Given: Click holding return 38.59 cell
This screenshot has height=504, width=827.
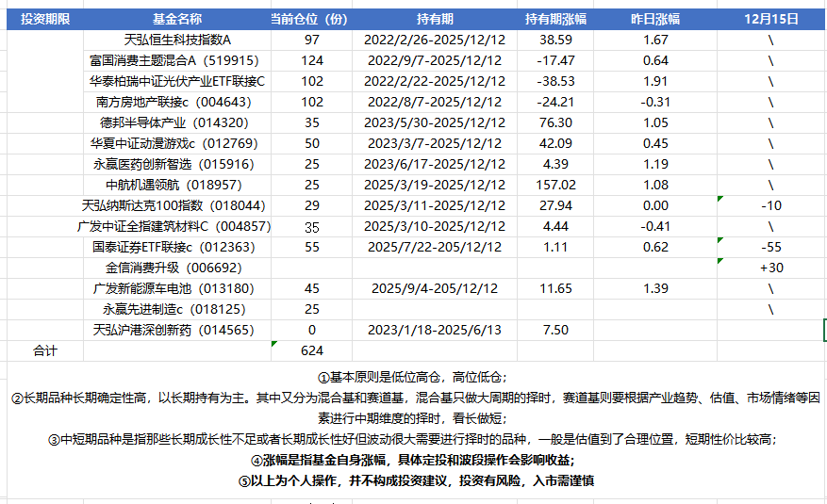Looking at the screenshot, I should [555, 40].
